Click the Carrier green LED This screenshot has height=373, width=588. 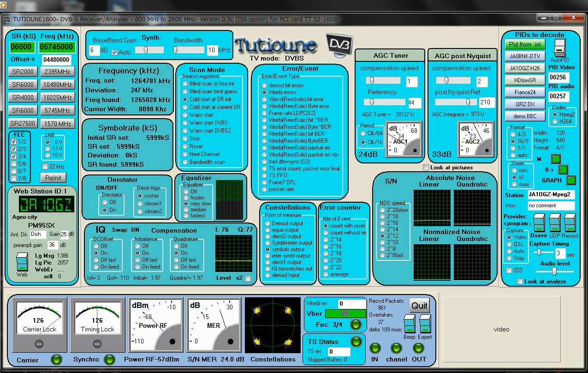(x=56, y=359)
